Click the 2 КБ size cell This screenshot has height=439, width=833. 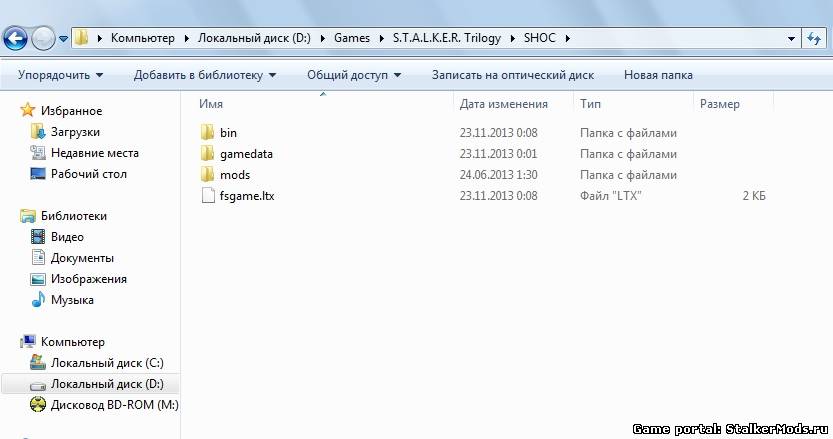coord(754,196)
